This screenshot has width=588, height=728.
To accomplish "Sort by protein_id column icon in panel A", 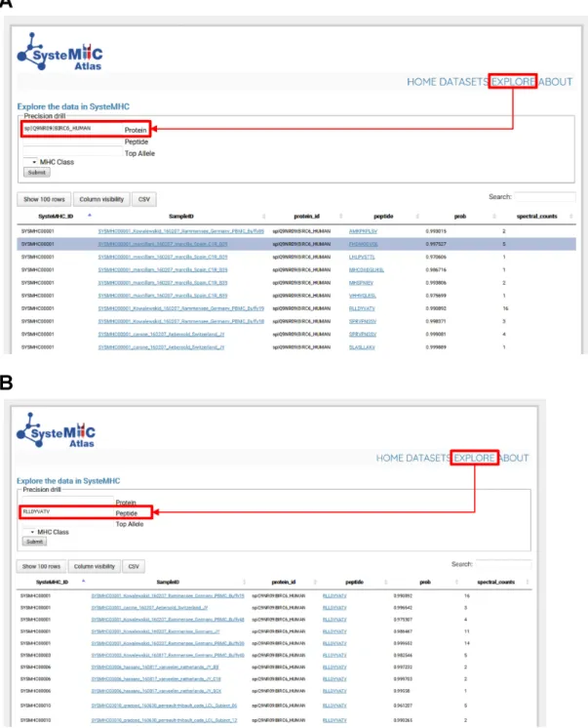I will [x=340, y=217].
